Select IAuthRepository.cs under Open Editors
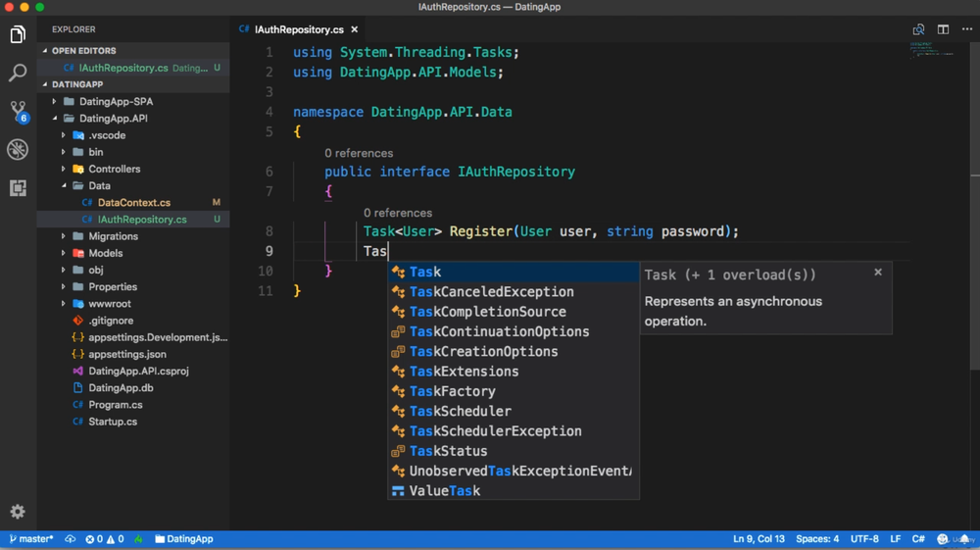980x550 pixels. tap(133, 68)
